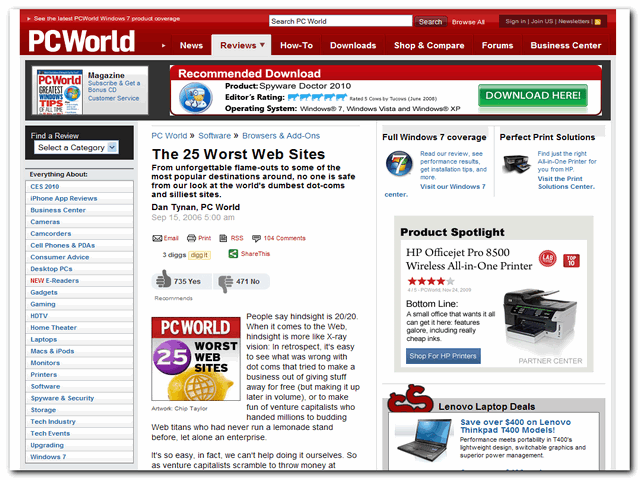Click the Windows 7 logo icon
Viewport: 640px width, 480px height.
(399, 163)
